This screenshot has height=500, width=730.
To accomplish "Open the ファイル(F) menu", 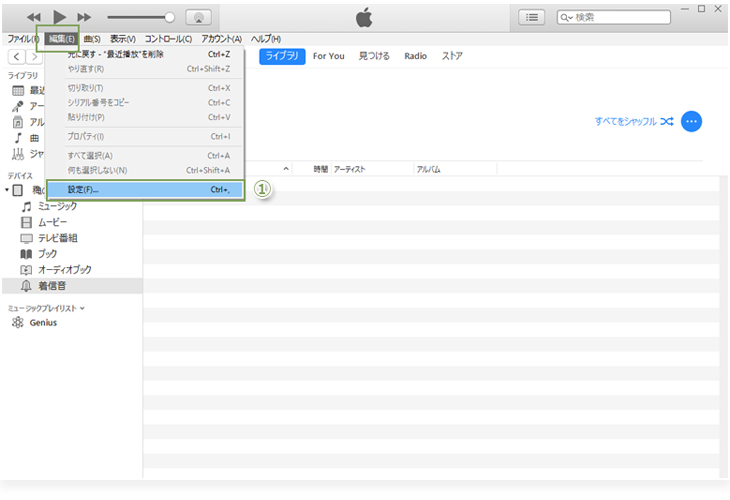I will (x=22, y=39).
